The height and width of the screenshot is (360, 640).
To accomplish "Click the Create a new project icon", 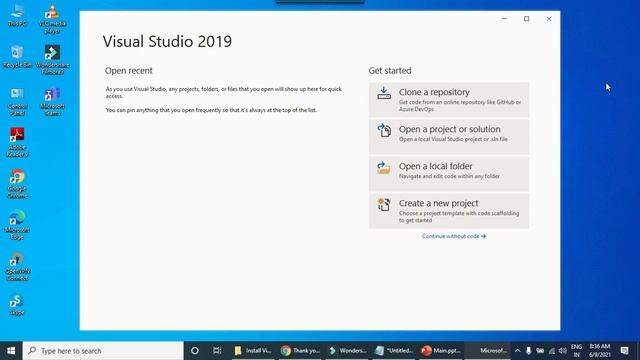I will (x=384, y=204).
